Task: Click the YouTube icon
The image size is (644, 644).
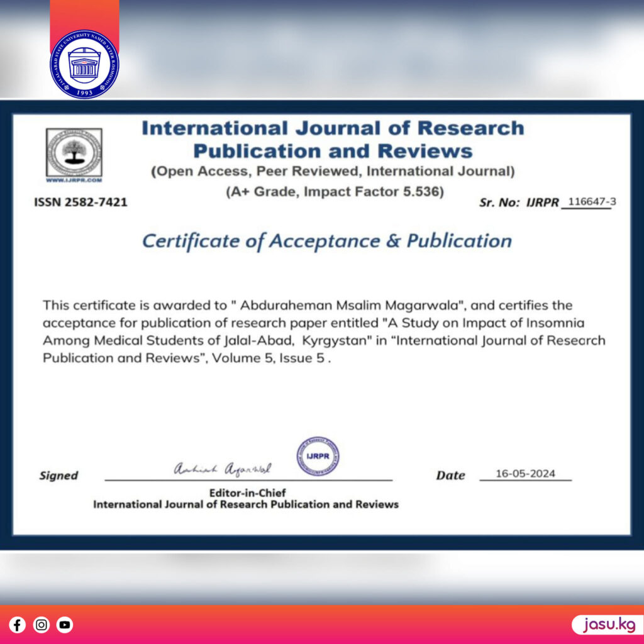Action: coord(65,625)
